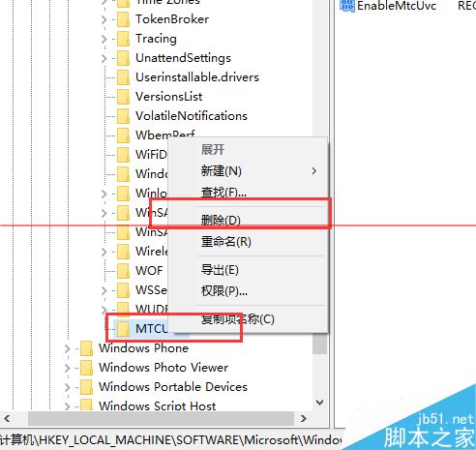Click the UnattendSettings folder icon
476x450 pixels.
(x=123, y=58)
